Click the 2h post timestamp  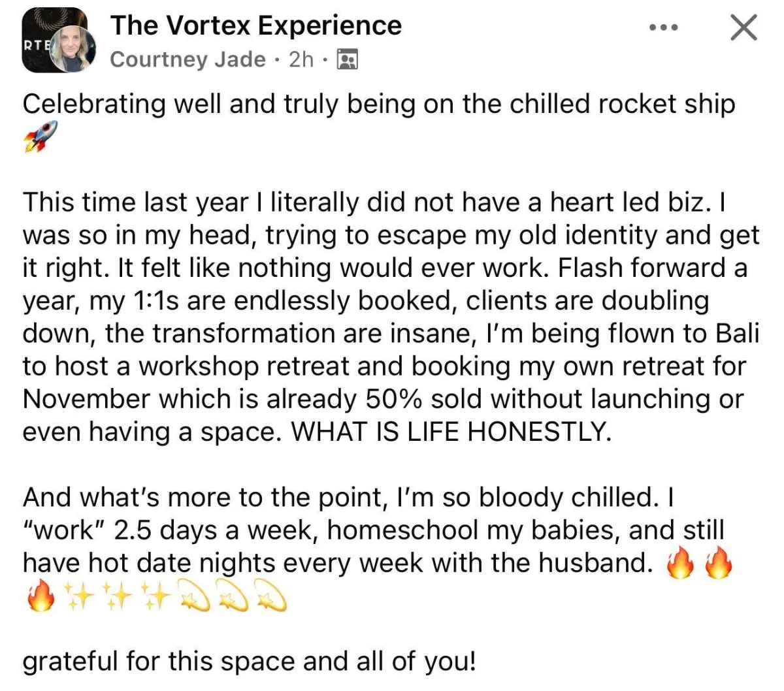pos(301,59)
